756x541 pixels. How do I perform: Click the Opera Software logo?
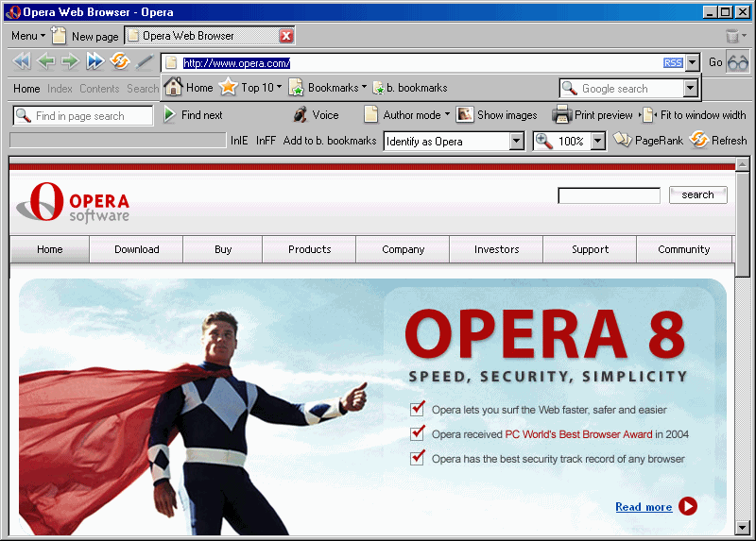coord(73,202)
